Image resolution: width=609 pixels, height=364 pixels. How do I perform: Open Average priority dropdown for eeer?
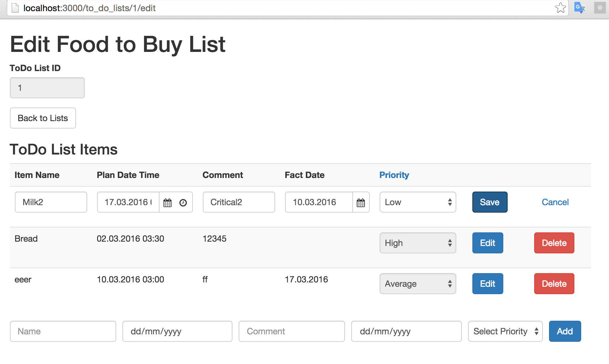pyautogui.click(x=417, y=284)
